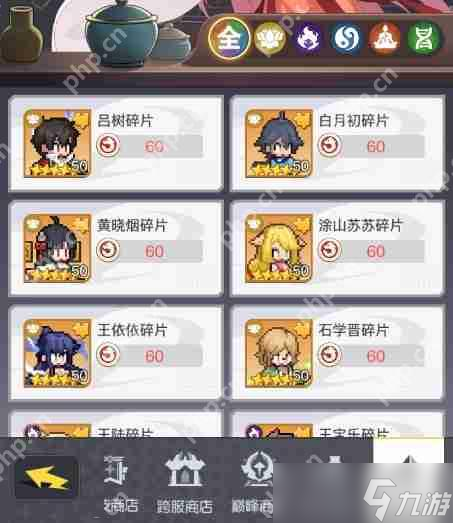Screen dimensions: 453x523
Task: Select the red meditating figure faction filter
Action: tap(385, 38)
